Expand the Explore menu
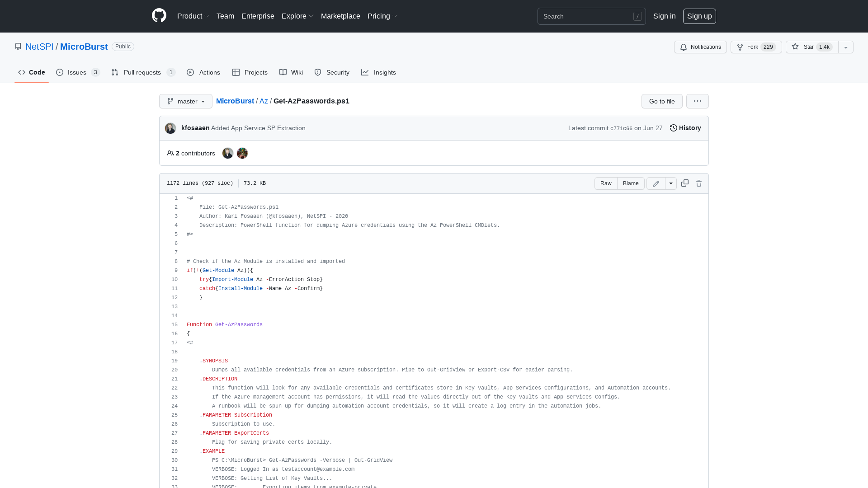868x488 pixels. (x=297, y=16)
